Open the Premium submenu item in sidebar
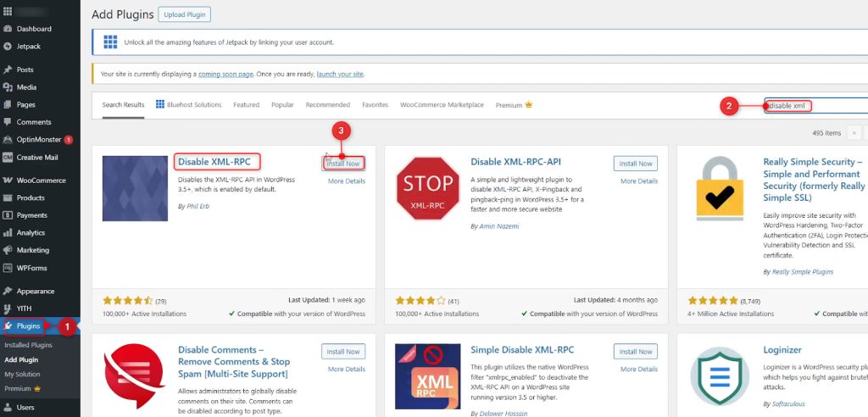868x417 pixels. (23, 389)
